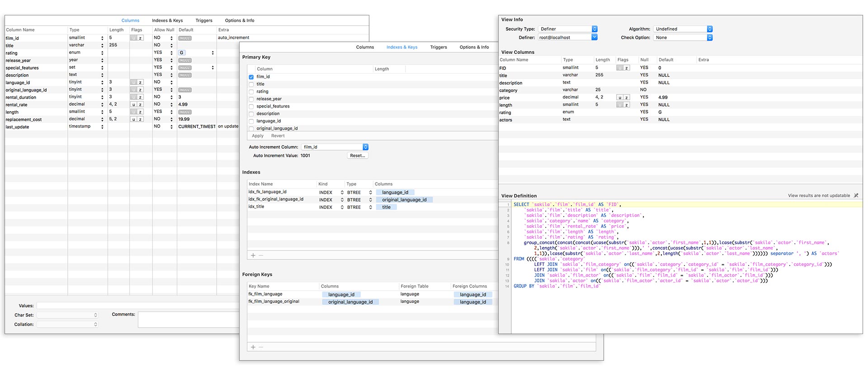Click the 'Column Name' header in the columns table

20,30
